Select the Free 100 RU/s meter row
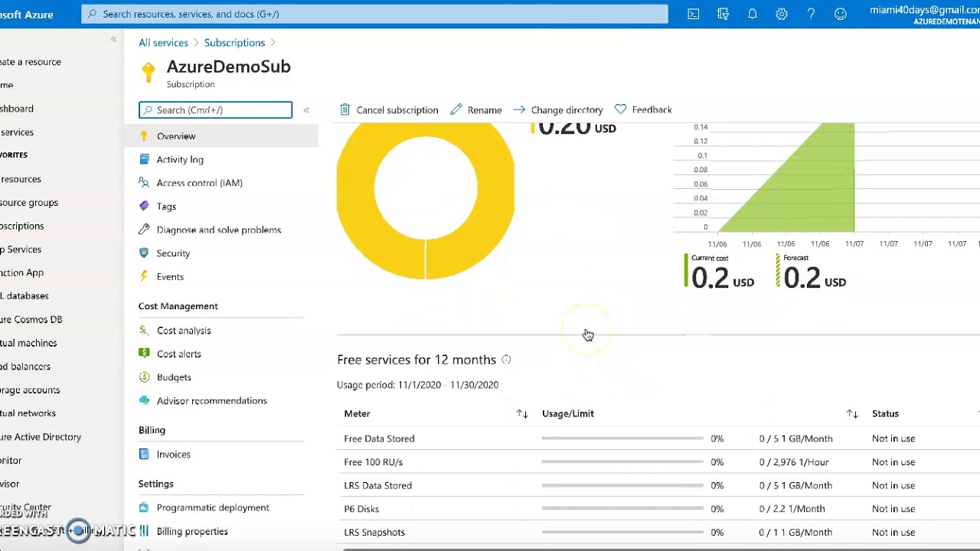Image resolution: width=980 pixels, height=551 pixels. click(x=658, y=462)
